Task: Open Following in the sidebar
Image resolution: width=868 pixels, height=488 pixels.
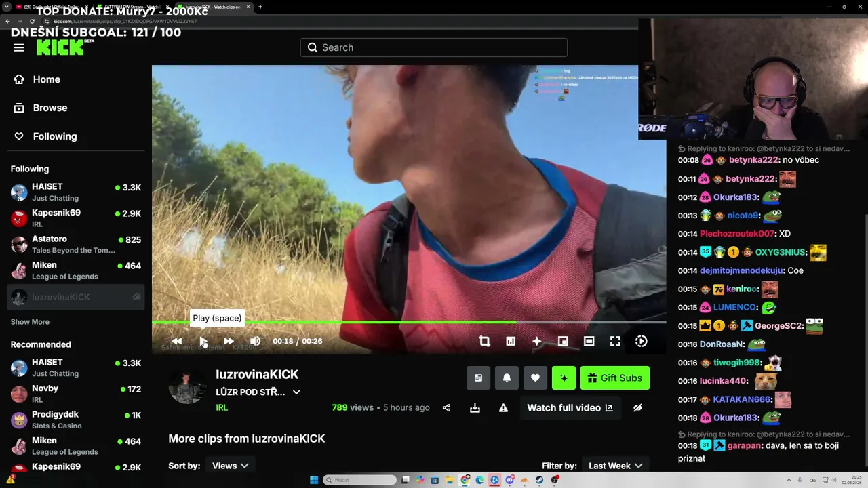Action: [54, 136]
